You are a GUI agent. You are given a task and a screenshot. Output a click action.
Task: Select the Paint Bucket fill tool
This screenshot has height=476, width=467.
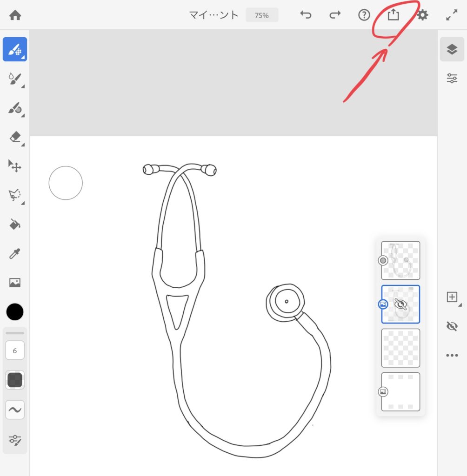tap(15, 225)
